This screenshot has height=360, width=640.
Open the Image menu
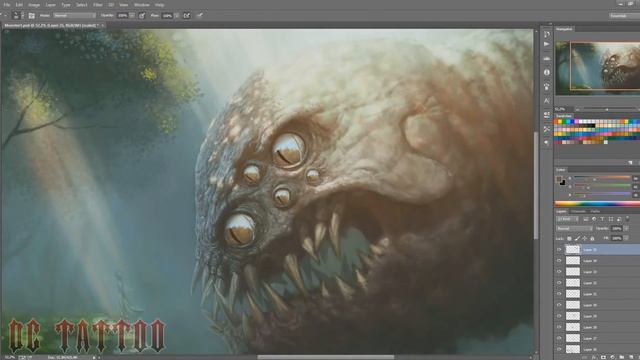point(34,5)
